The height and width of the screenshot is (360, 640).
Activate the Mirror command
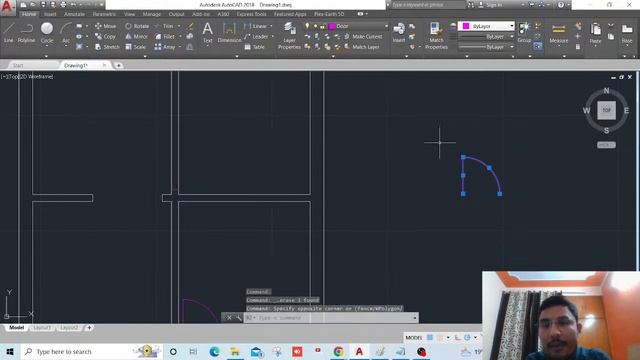(x=136, y=36)
